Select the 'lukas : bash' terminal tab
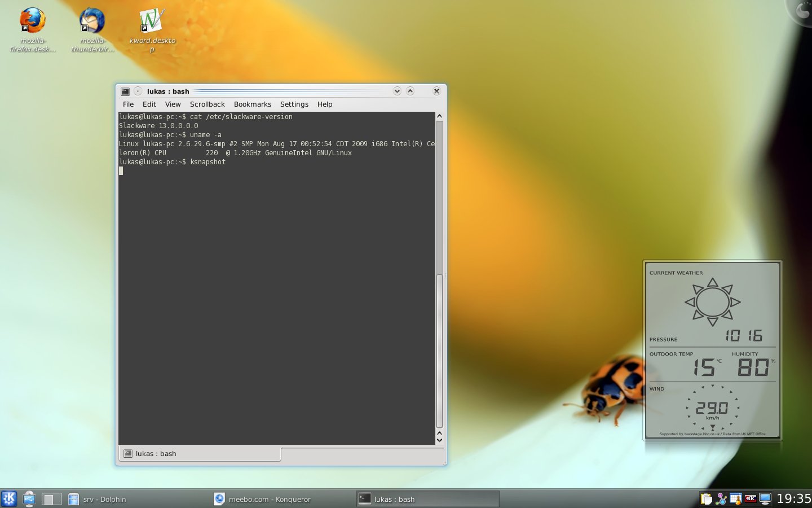This screenshot has width=812, height=508. tap(200, 454)
